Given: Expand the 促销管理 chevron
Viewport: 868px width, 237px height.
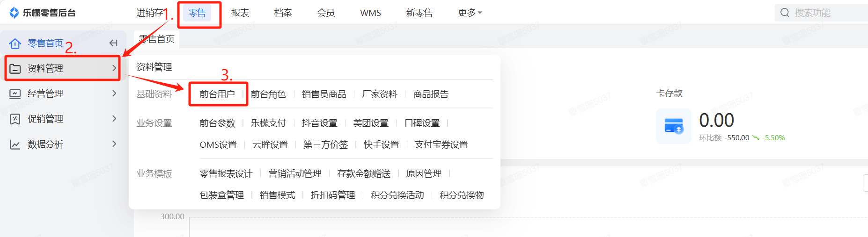Looking at the screenshot, I should tap(114, 119).
